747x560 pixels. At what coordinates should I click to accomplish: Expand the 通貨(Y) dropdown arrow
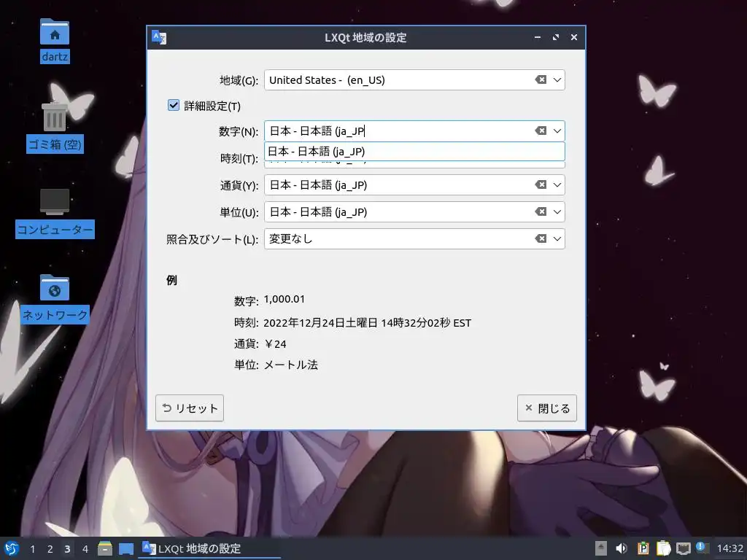pyautogui.click(x=557, y=184)
